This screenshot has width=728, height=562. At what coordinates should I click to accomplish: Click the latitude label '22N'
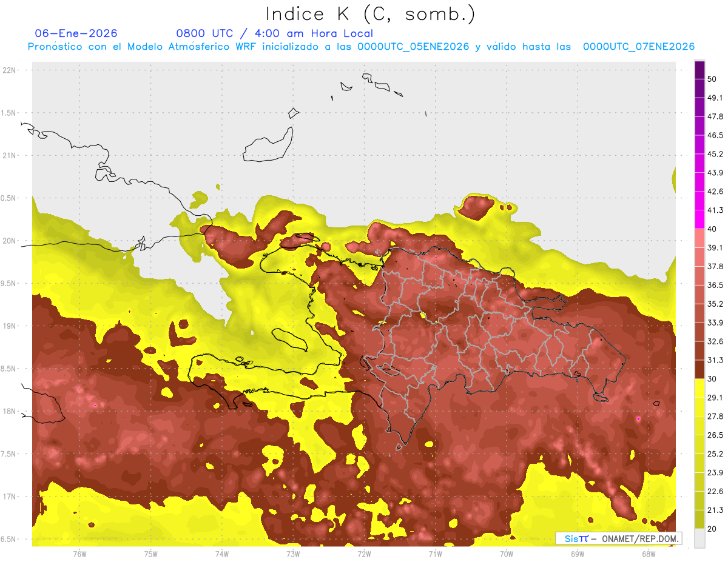pyautogui.click(x=9, y=70)
